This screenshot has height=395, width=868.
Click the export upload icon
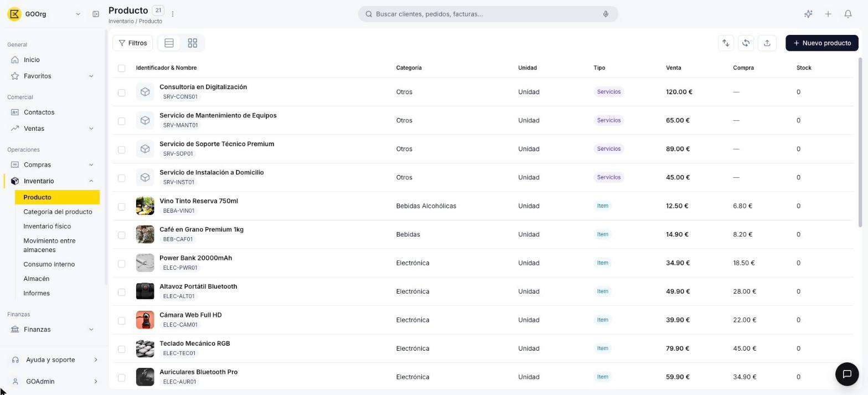767,43
